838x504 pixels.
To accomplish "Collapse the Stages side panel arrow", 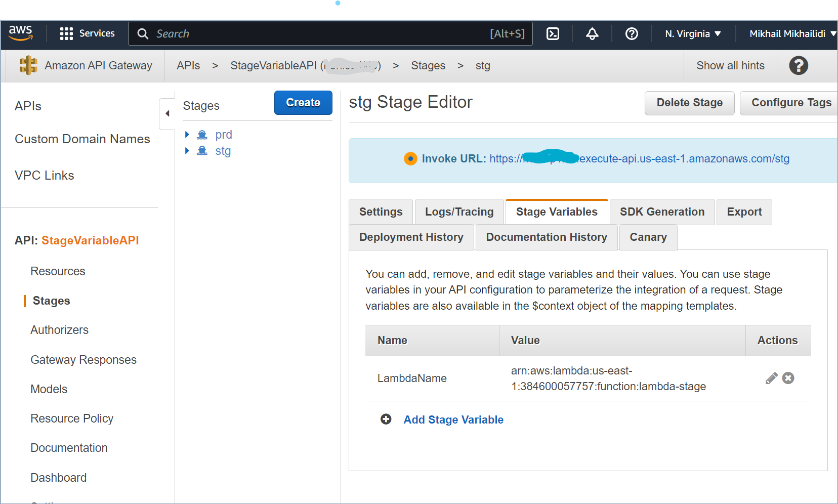I will pyautogui.click(x=167, y=113).
